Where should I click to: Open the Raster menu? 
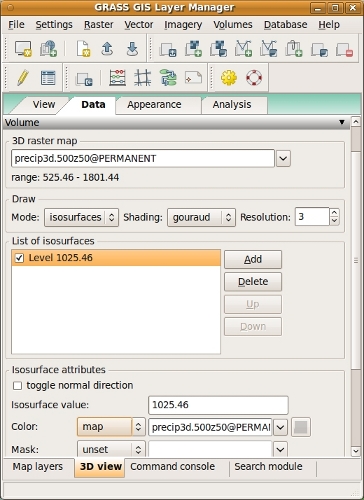coord(99,25)
